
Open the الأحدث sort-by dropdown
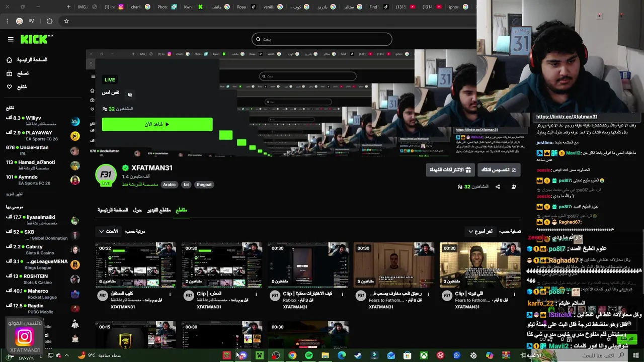108,231
